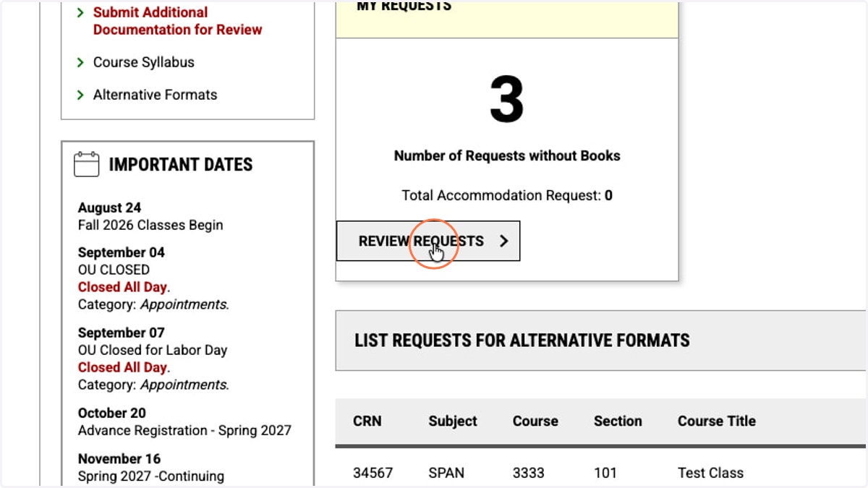Select the September 07 date heading
The width and height of the screenshot is (868, 488).
click(122, 333)
